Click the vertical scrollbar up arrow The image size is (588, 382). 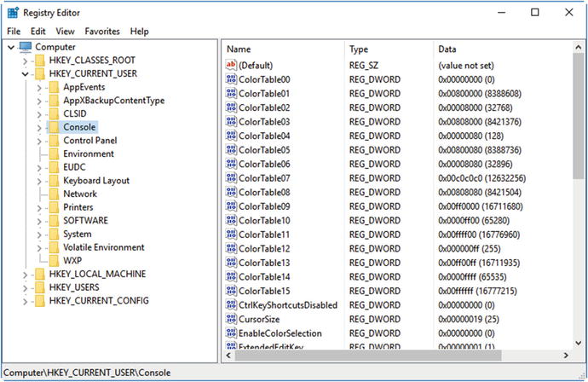click(x=579, y=47)
